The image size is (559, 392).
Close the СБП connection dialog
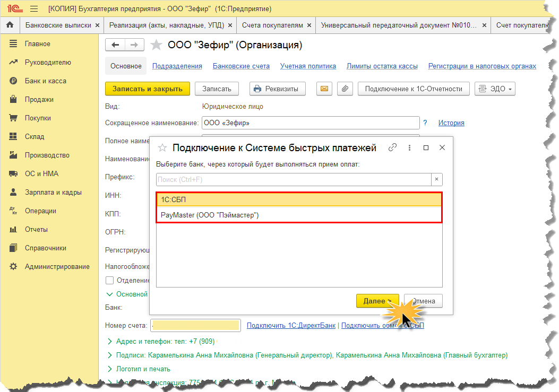click(x=442, y=147)
